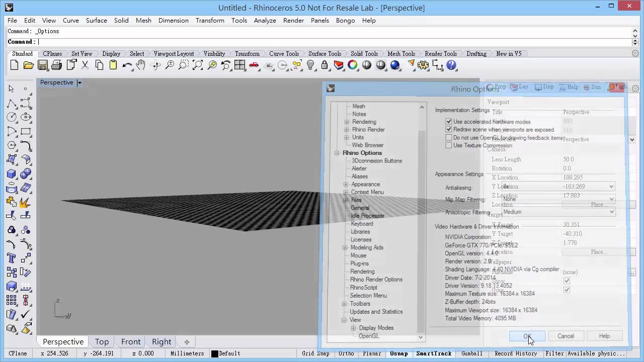Select the Circle tool in left sidebar
This screenshot has width=644, height=362.
click(12, 117)
